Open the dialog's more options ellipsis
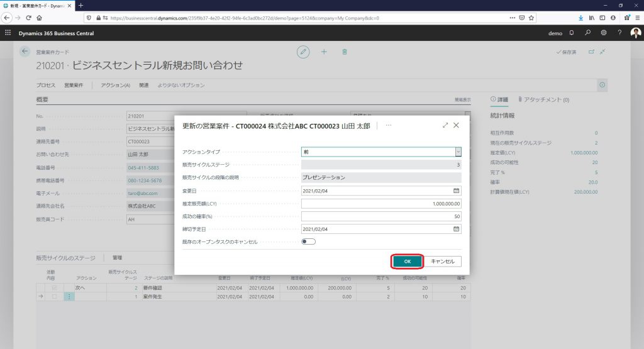Image resolution: width=644 pixels, height=349 pixels. coord(389,125)
